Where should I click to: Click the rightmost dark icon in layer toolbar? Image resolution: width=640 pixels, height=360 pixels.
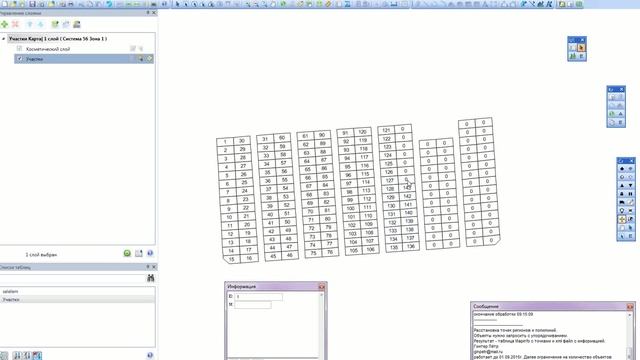pos(77,24)
